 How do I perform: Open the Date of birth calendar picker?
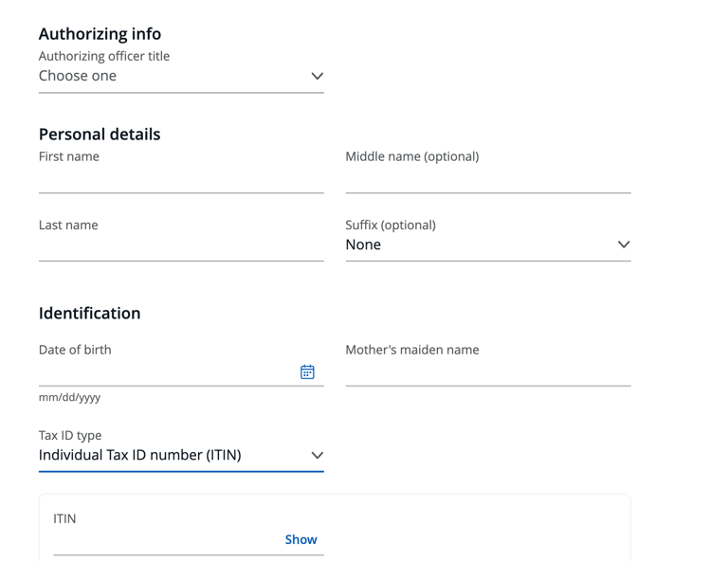(307, 372)
